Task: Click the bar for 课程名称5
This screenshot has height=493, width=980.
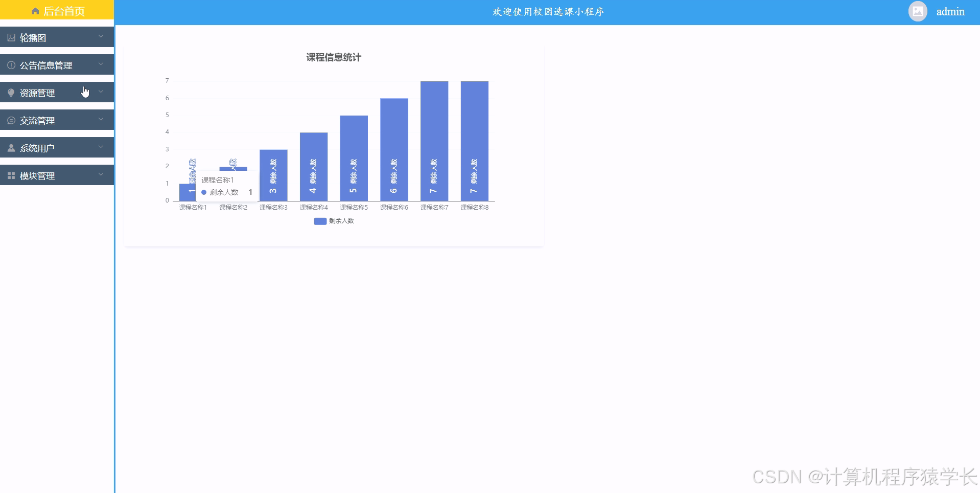Action: [x=354, y=158]
